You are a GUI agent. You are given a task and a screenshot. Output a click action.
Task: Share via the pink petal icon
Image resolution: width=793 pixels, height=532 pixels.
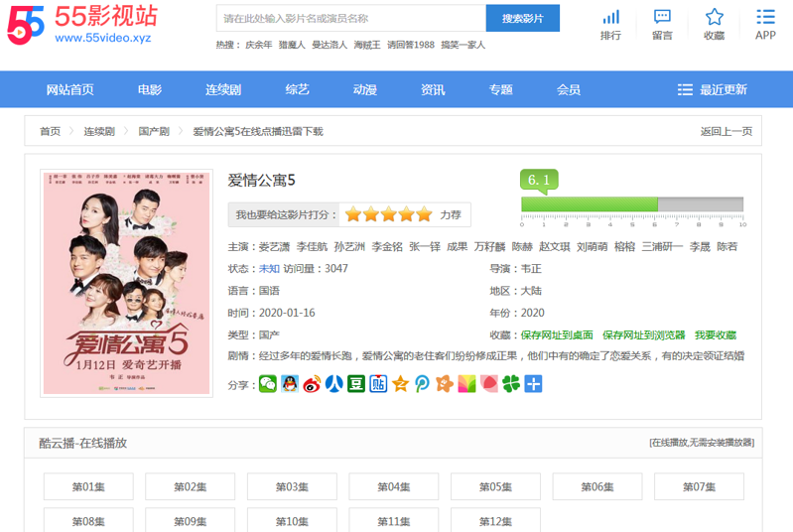click(489, 384)
